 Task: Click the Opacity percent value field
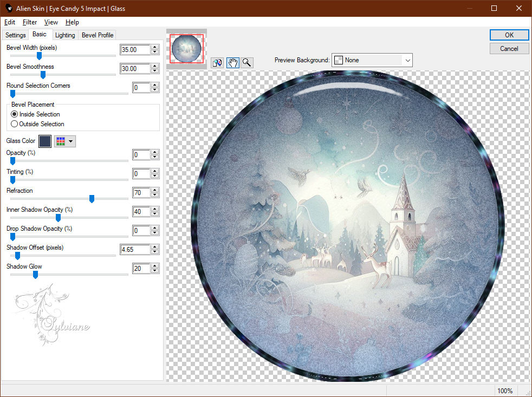point(141,155)
